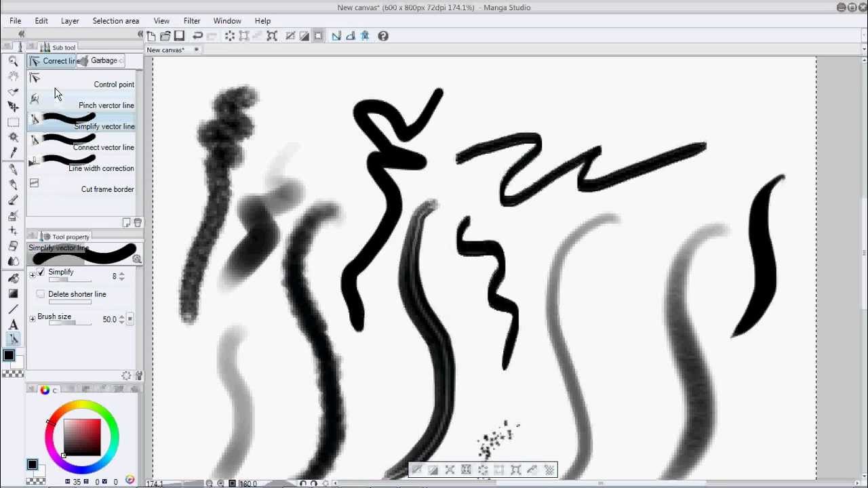Click the Open file icon
This screenshot has width=868, height=488.
click(165, 36)
